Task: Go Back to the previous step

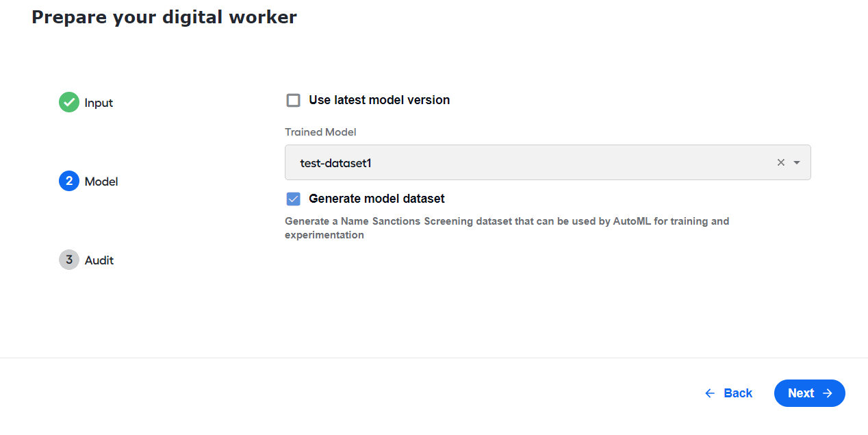Action: click(728, 393)
